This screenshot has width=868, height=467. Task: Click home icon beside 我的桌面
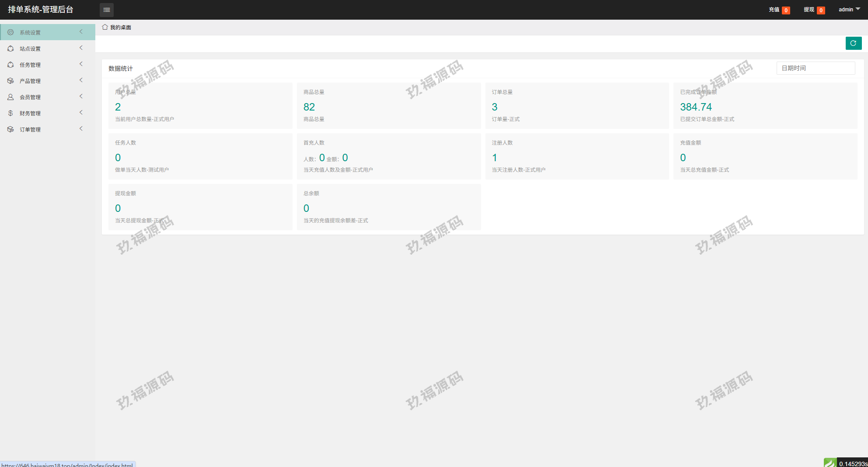[x=105, y=27]
